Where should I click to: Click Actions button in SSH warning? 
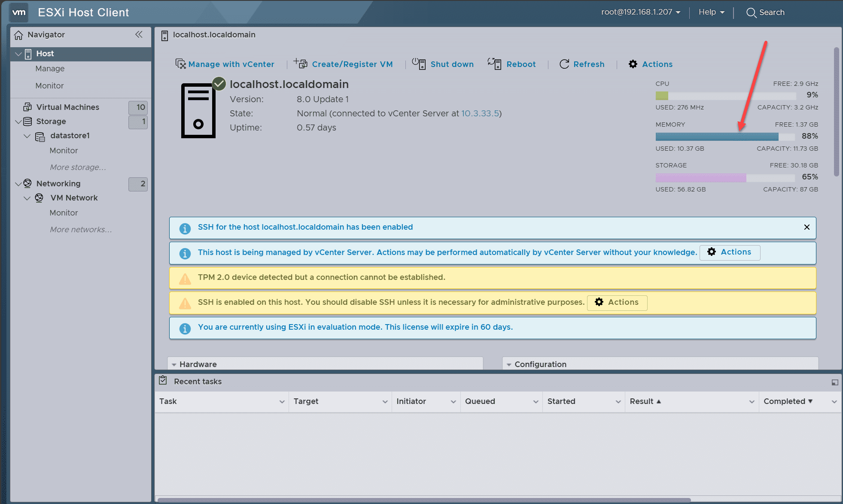tap(617, 302)
